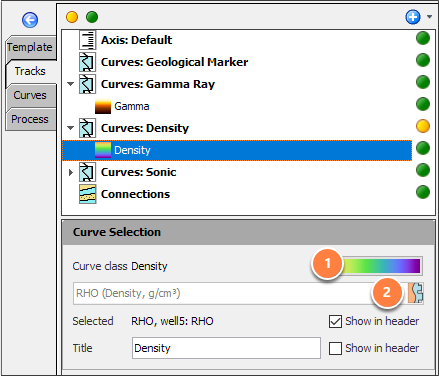Click the green circle button in the header

point(92,17)
